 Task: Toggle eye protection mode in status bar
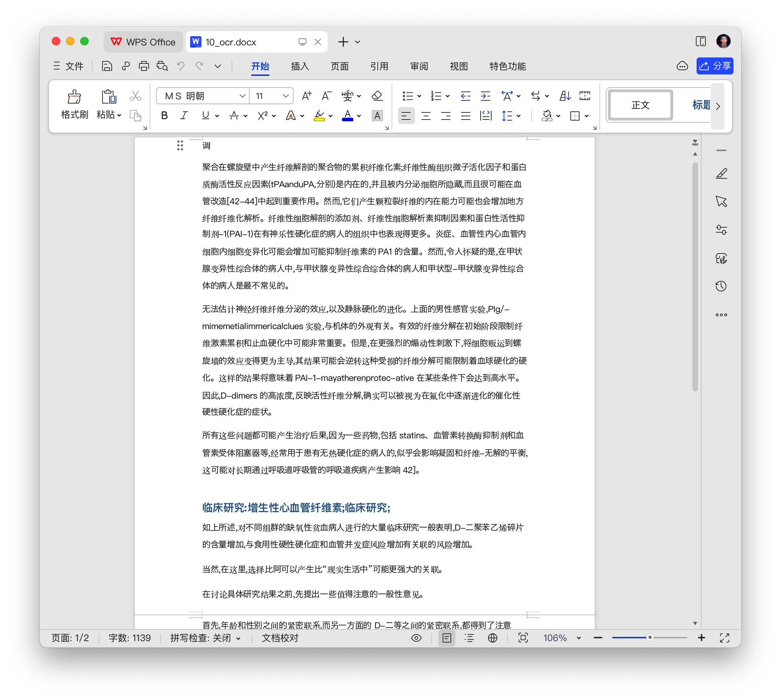coord(416,638)
